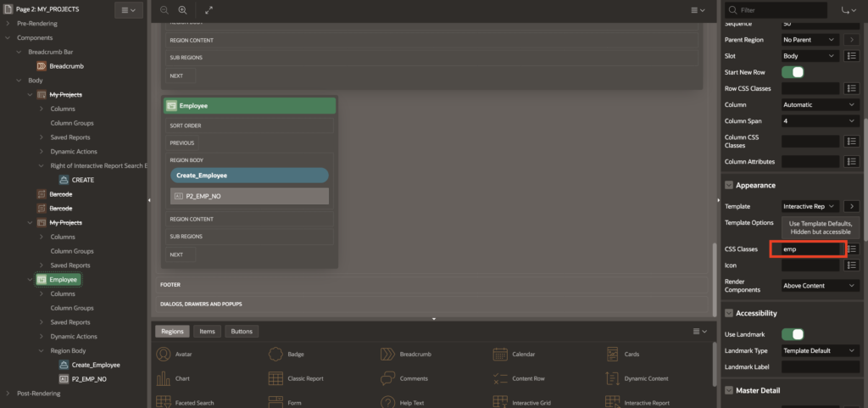Screen dimensions: 868x408
Task: Click the Badge region icon
Action: coord(275,354)
